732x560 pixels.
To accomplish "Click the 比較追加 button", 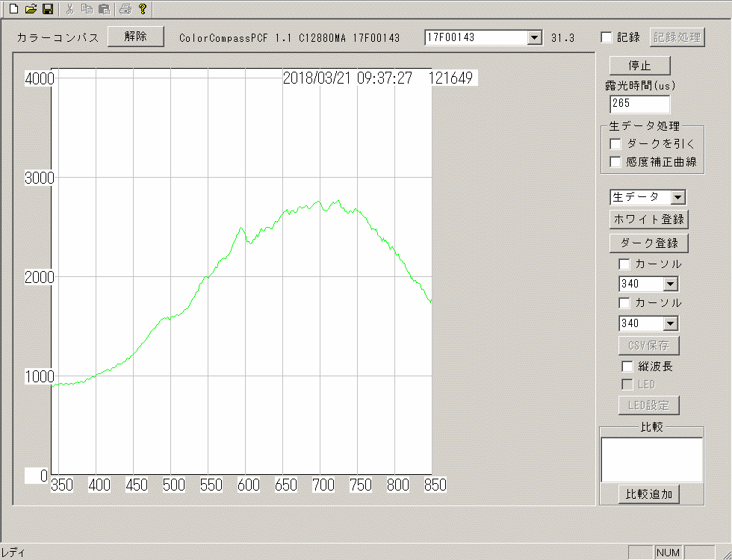I will (648, 494).
